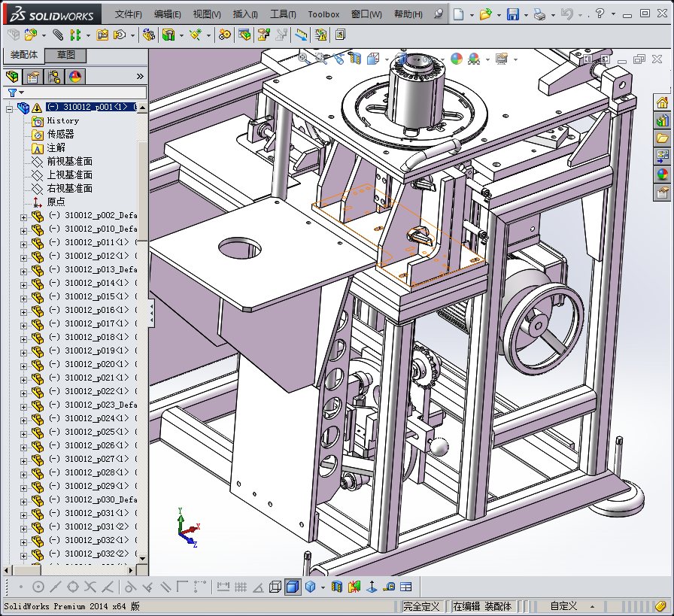Click the tree scrollbar down arrow
The width and height of the screenshot is (674, 616).
143,558
